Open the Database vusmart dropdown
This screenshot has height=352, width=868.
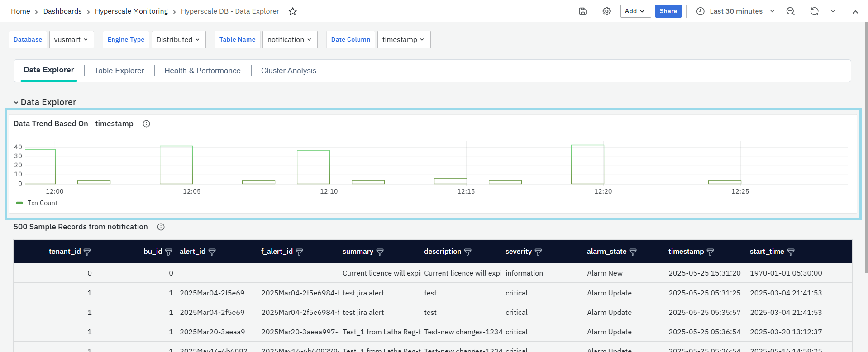(72, 40)
